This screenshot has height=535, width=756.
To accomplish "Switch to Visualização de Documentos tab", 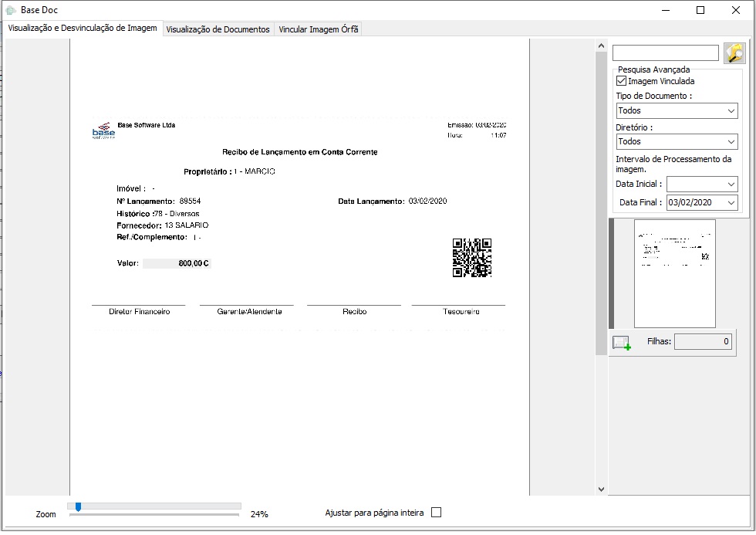I will click(218, 29).
